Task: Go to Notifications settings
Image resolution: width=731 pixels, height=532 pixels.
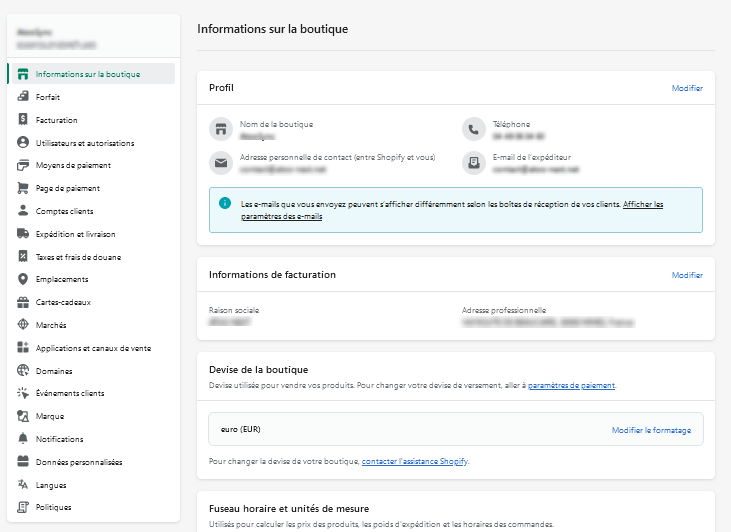Action: (91, 439)
